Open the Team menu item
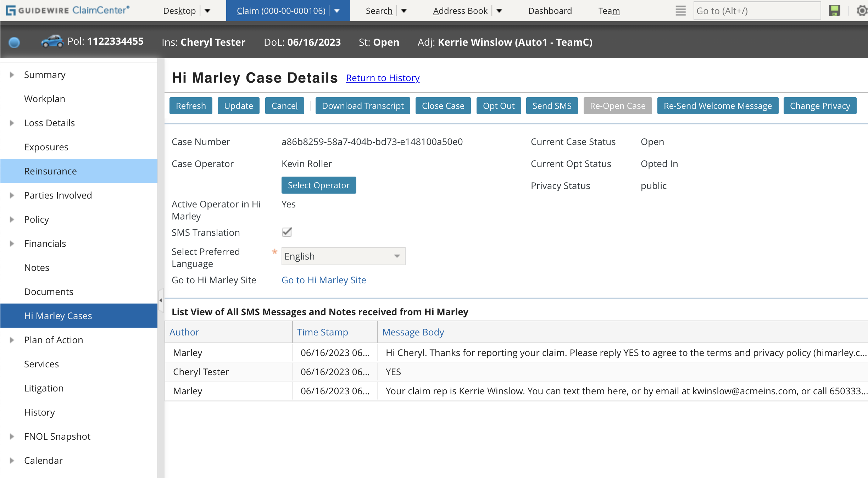The height and width of the screenshot is (478, 868). tap(609, 11)
